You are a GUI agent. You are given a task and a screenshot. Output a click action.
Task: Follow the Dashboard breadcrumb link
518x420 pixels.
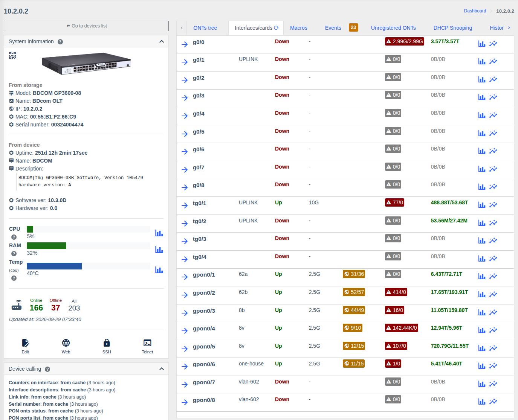pos(475,11)
